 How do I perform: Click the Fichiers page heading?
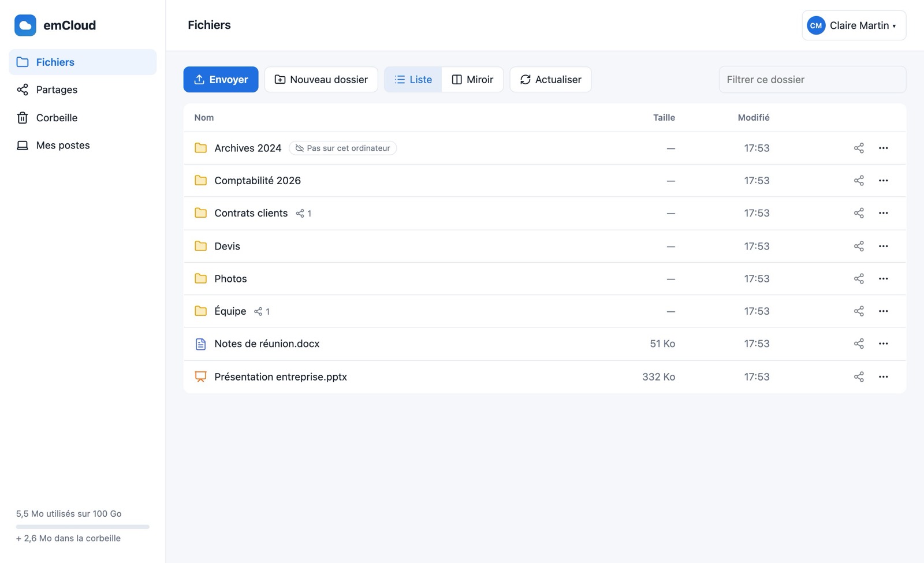click(x=209, y=25)
